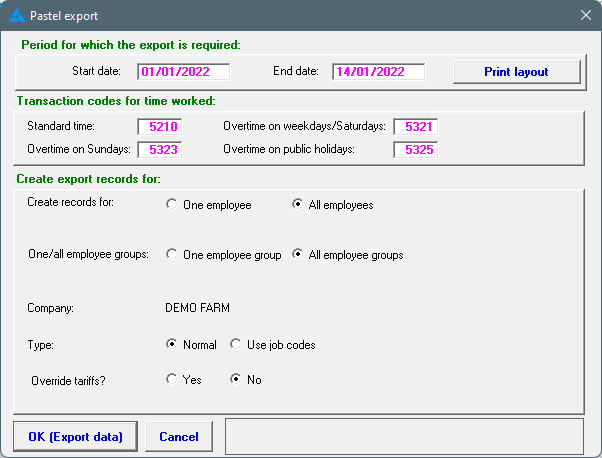Edit the End date field
602x458 pixels.
coord(379,72)
